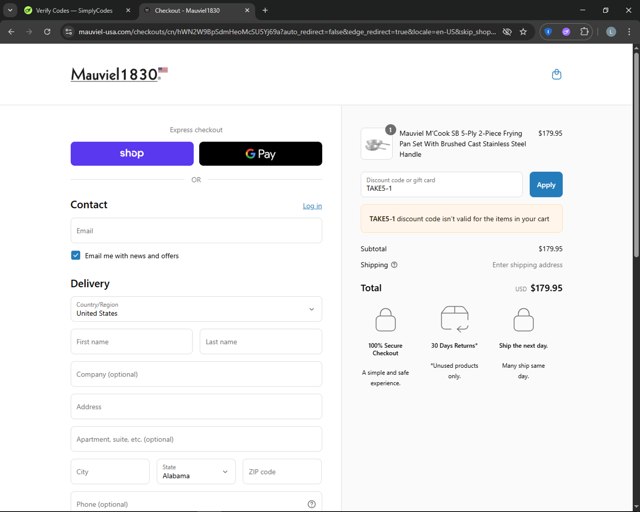Click the crossed-eye tracking icon in address bar
640x512 pixels.
tap(507, 32)
